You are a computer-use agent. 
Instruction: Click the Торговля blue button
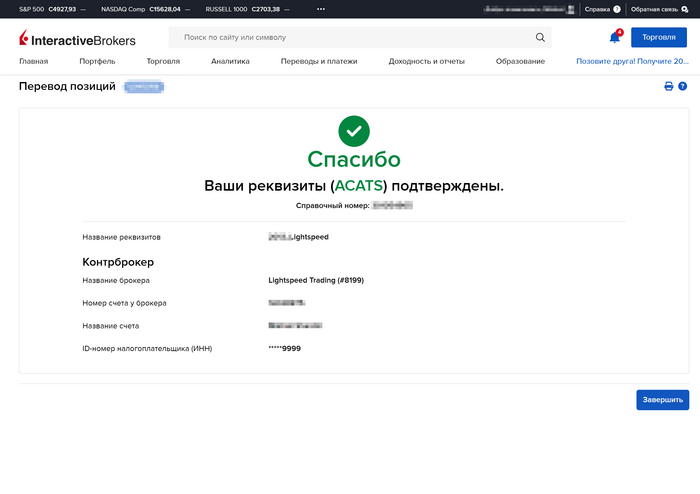click(659, 37)
